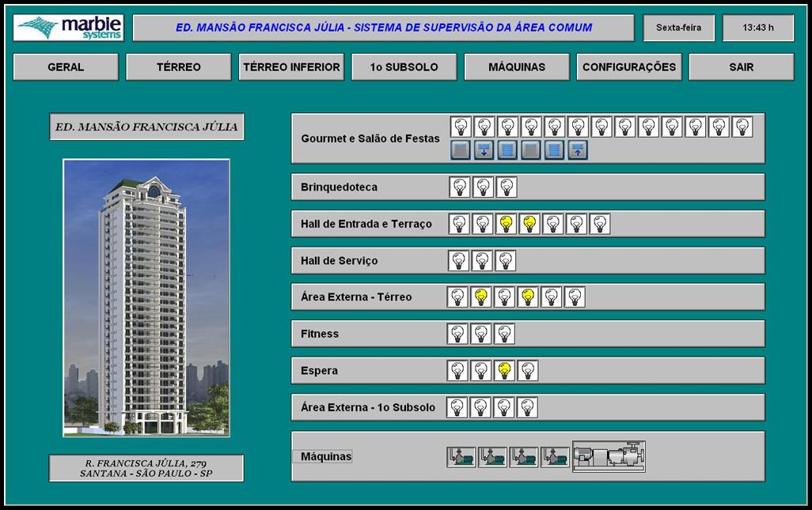Switch on second Fitness lamp

click(480, 334)
